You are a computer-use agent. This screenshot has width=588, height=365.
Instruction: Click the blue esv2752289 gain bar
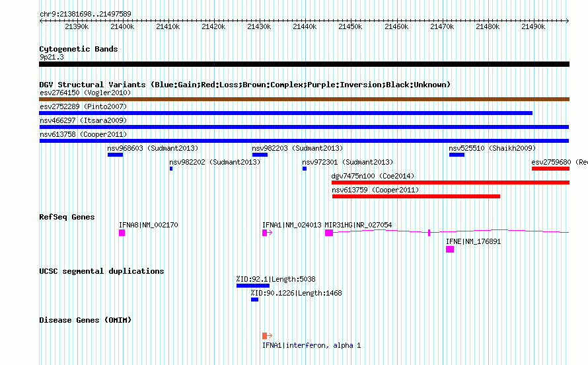pyautogui.click(x=286, y=113)
